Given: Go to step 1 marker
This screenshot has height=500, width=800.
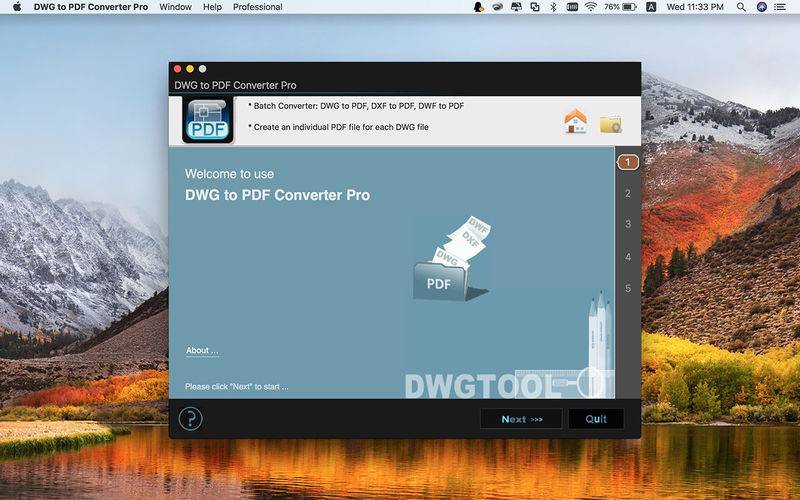Looking at the screenshot, I should point(628,162).
